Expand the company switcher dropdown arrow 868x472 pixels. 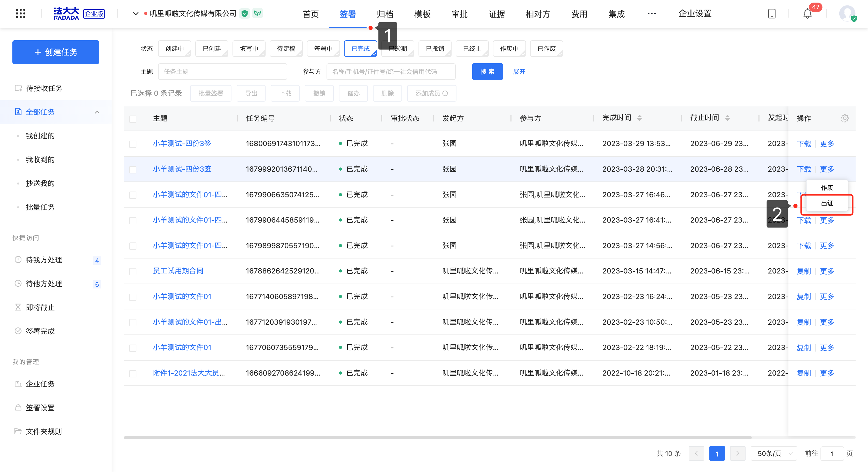(x=136, y=14)
